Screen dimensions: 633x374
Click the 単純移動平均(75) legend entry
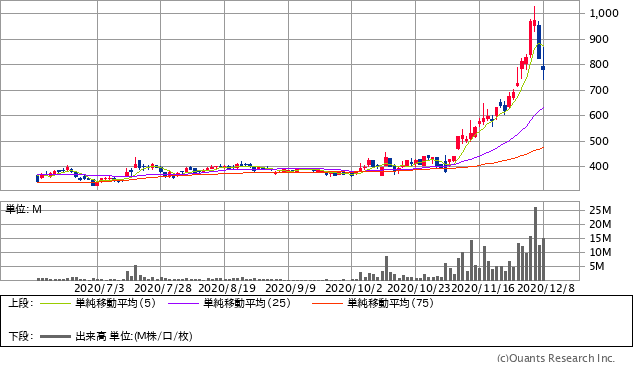tap(390, 303)
